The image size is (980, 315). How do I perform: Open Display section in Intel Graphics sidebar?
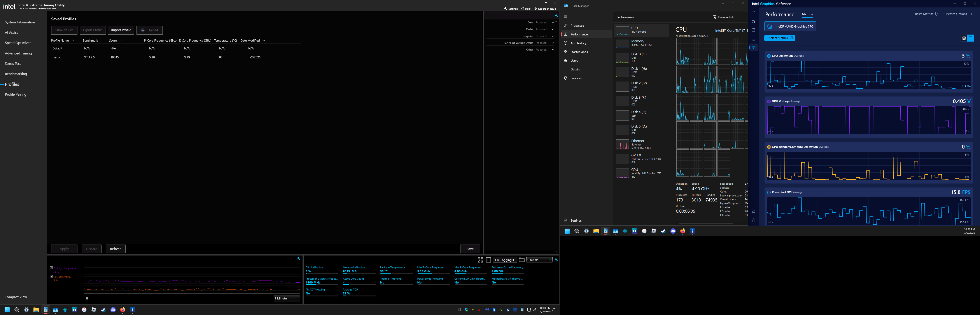click(753, 39)
